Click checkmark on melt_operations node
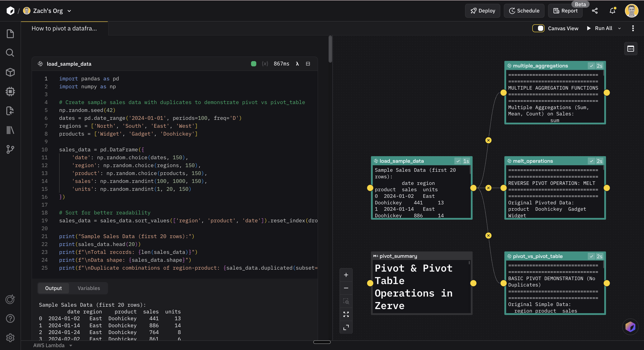644x350 pixels. coord(592,161)
